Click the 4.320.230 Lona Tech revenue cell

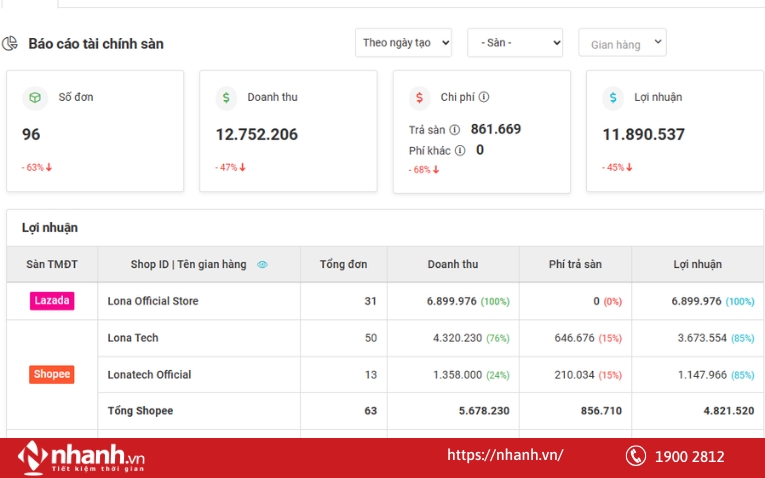point(457,338)
